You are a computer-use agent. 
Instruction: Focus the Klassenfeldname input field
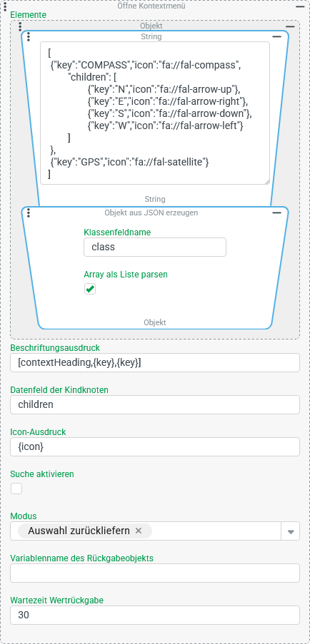click(x=155, y=247)
